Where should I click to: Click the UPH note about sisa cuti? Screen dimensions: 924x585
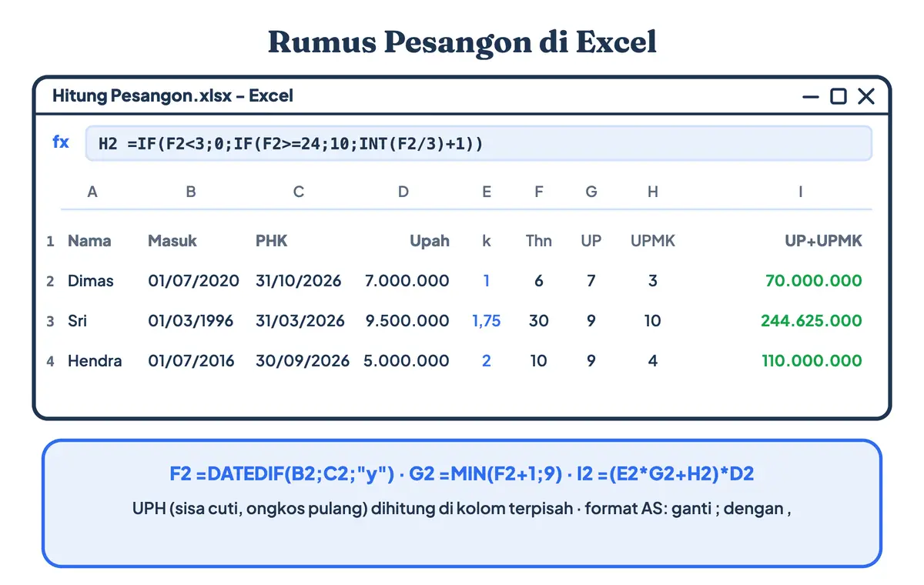pos(461,508)
